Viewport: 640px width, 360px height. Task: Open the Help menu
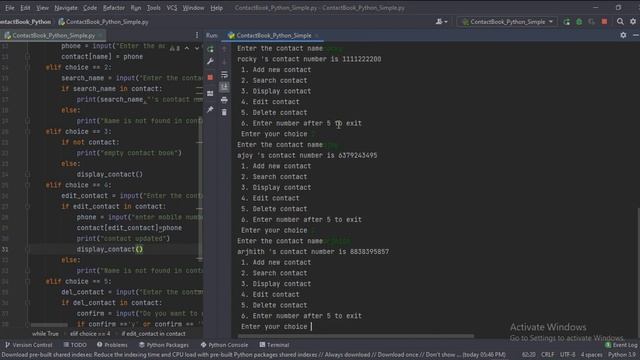point(216,8)
